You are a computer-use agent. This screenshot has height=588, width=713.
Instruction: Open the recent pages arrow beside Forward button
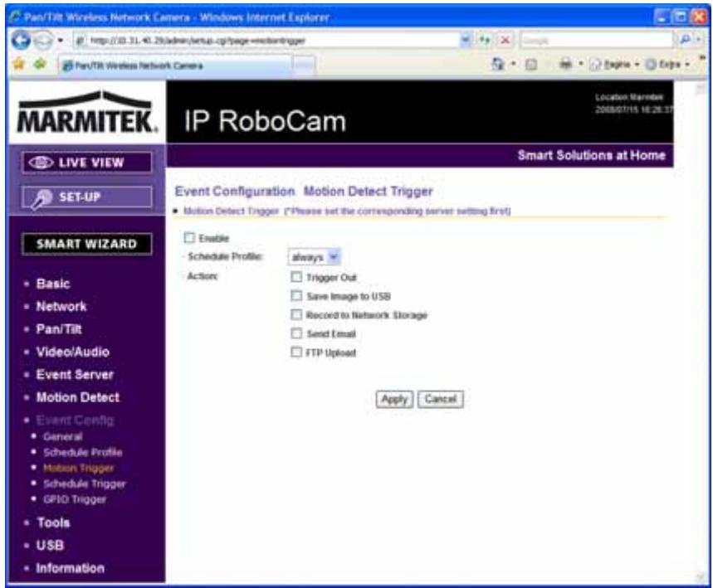pyautogui.click(x=61, y=41)
